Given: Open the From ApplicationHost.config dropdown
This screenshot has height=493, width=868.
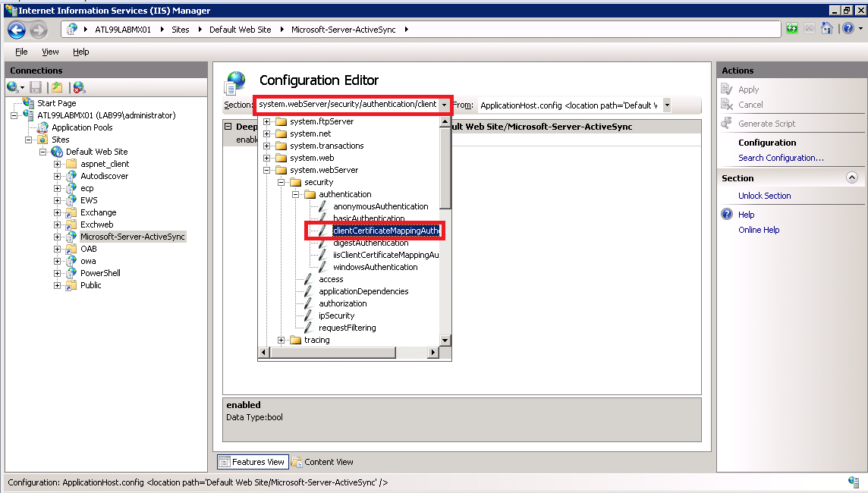Looking at the screenshot, I should [x=667, y=105].
